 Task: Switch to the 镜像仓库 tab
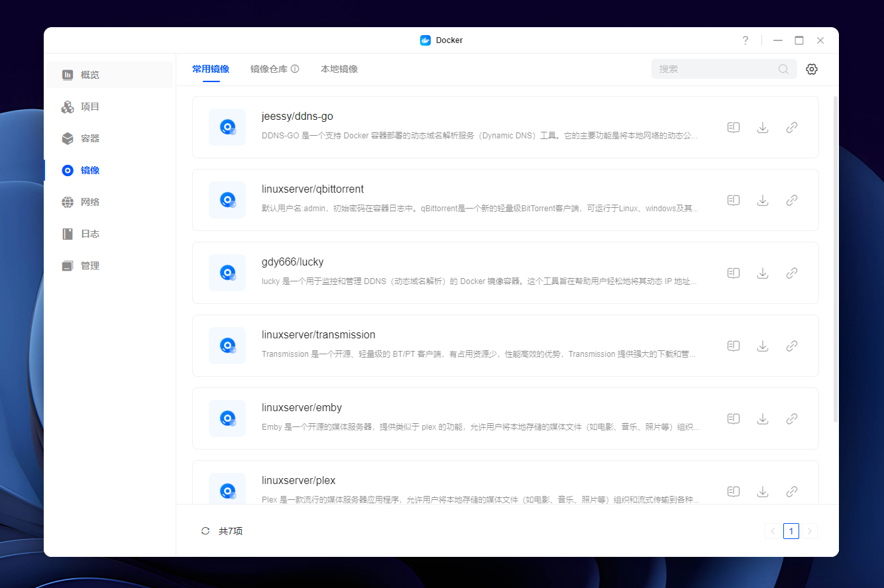tap(269, 69)
